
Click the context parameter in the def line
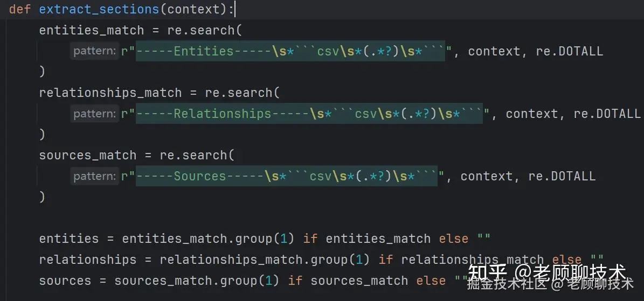click(x=193, y=9)
